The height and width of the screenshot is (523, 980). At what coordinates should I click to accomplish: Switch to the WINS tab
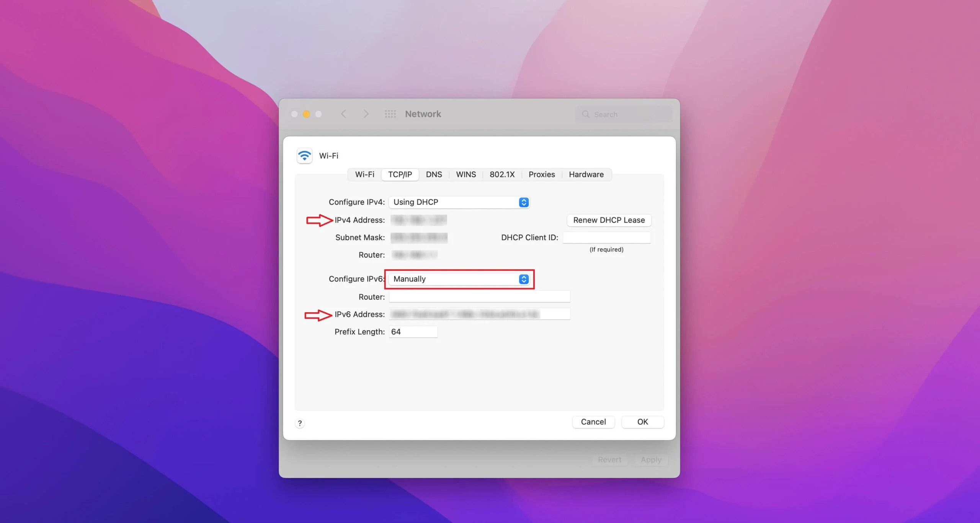coord(466,174)
